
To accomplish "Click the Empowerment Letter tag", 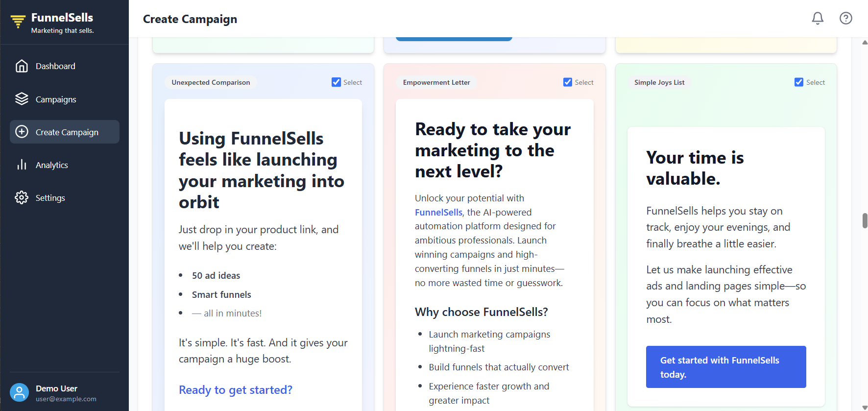I will (x=436, y=82).
